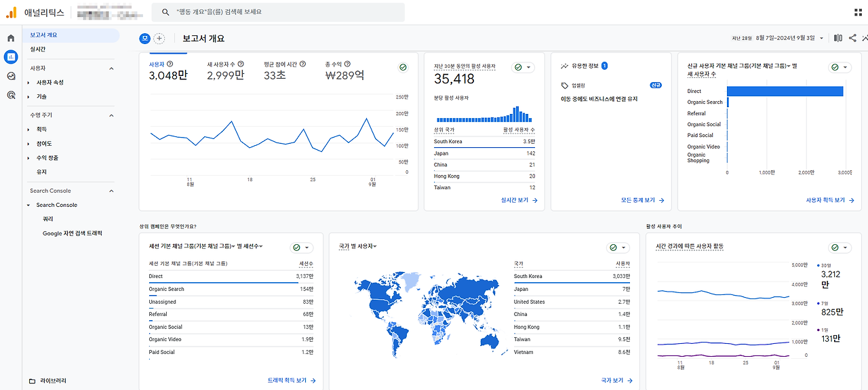868x390 pixels.
Task: Open the Home icon in left rail
Action: coord(10,38)
